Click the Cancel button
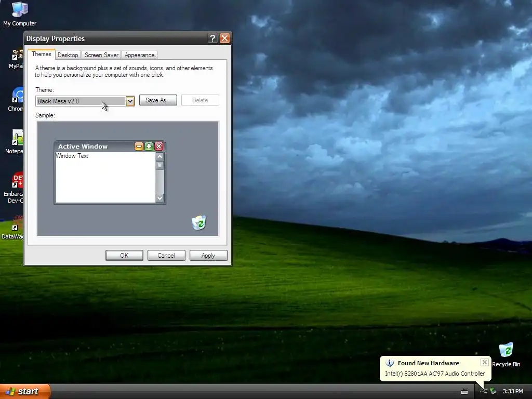Viewport: 532px width, 399px height. point(166,256)
